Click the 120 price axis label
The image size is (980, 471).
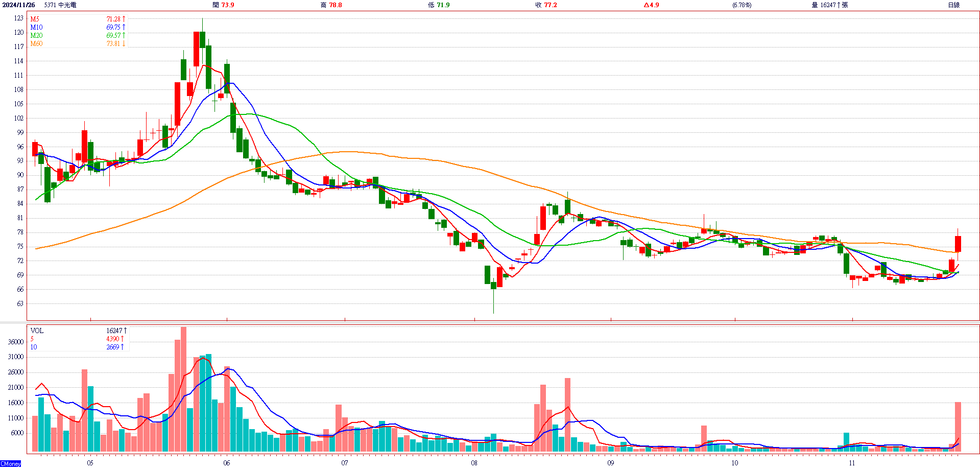(18, 33)
